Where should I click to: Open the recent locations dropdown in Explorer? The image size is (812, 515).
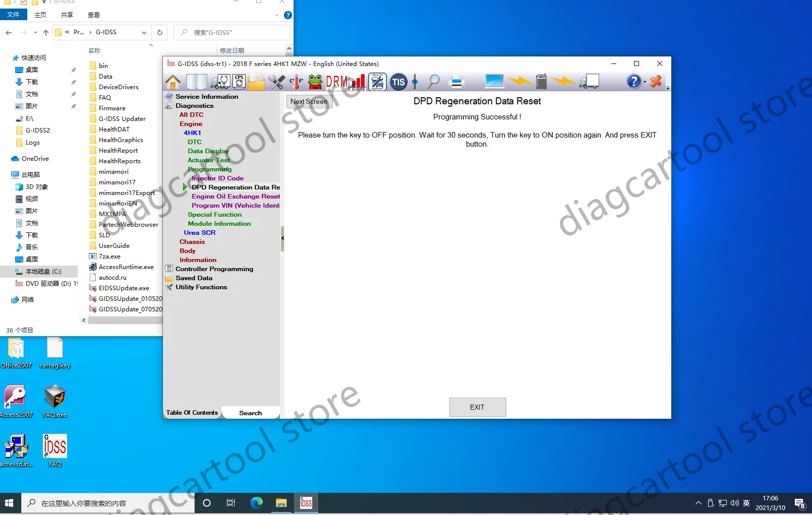(x=35, y=33)
